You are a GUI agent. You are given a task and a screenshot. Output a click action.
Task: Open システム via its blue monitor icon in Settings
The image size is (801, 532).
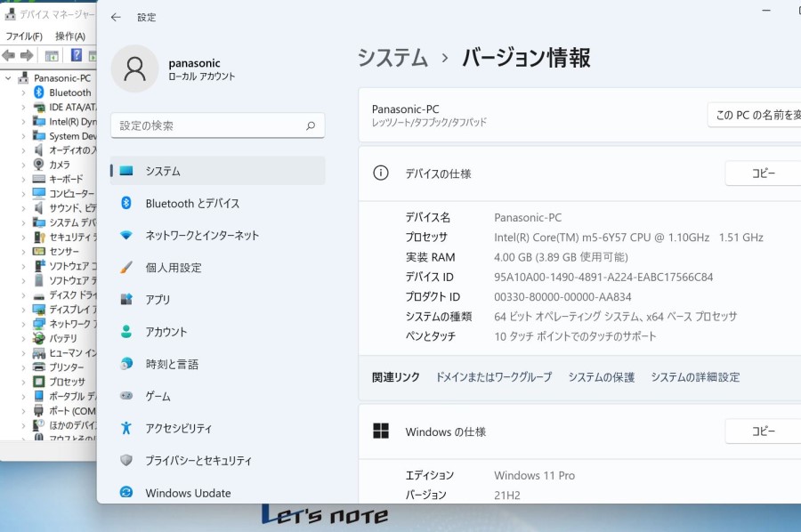click(x=126, y=171)
